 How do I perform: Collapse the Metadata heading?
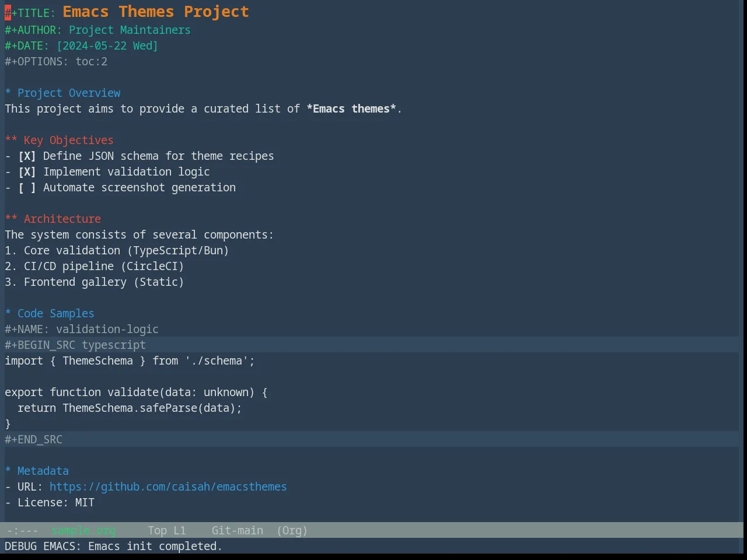(37, 471)
